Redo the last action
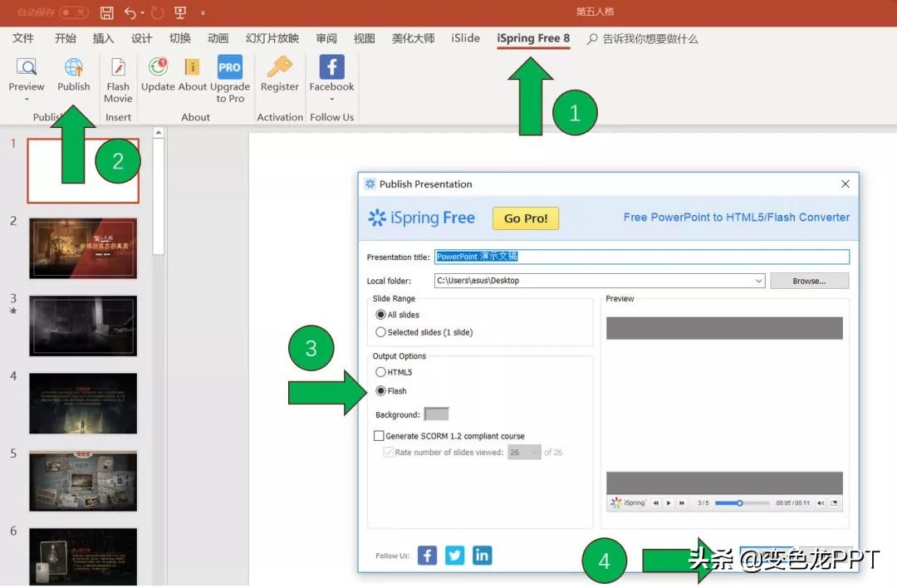Screen dimensions: 897x588 (157, 12)
